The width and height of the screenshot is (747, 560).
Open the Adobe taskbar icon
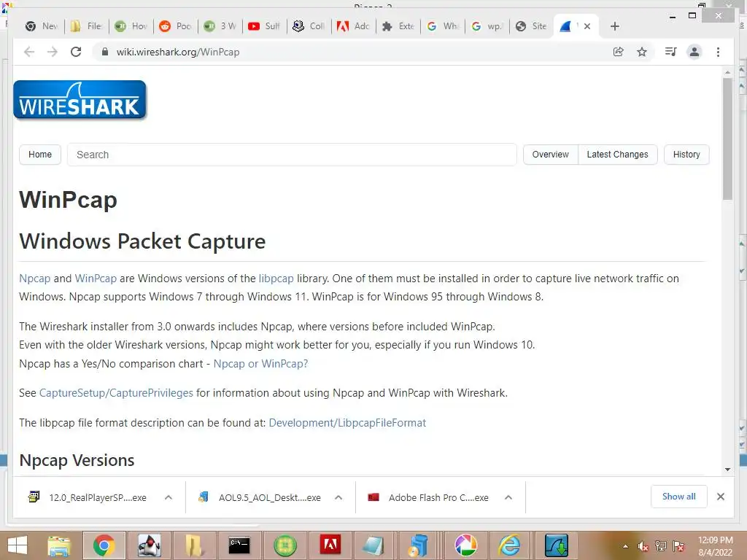(x=330, y=545)
